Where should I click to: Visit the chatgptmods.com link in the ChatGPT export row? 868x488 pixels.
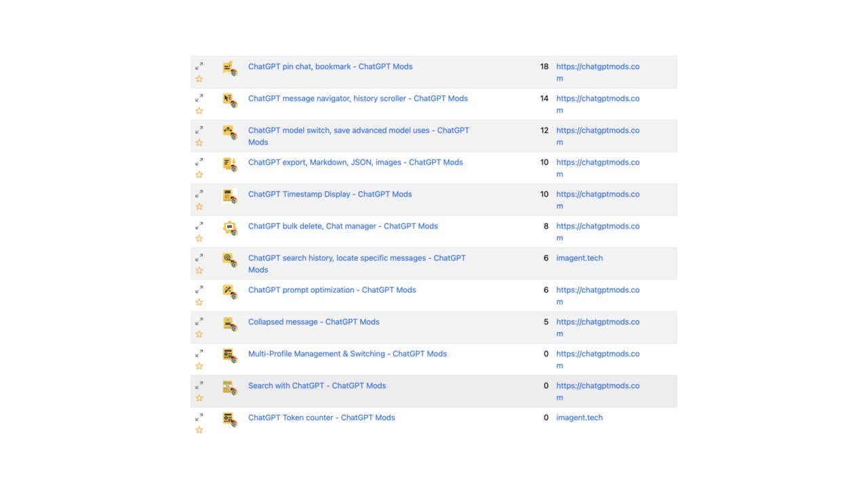click(x=598, y=168)
